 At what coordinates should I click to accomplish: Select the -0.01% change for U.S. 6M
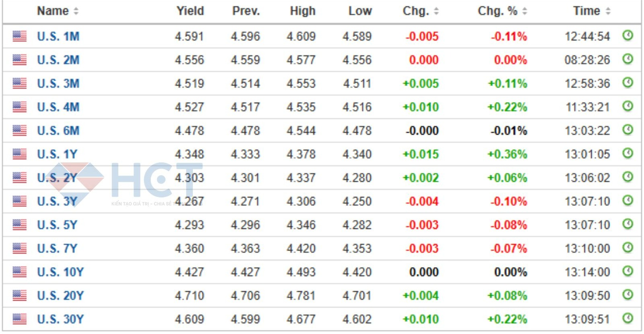pyautogui.click(x=508, y=131)
